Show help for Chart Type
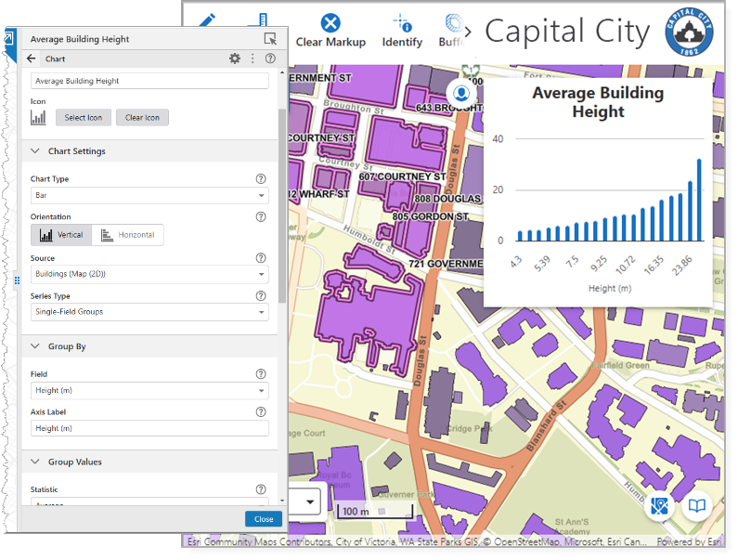738x560 pixels. point(261,179)
